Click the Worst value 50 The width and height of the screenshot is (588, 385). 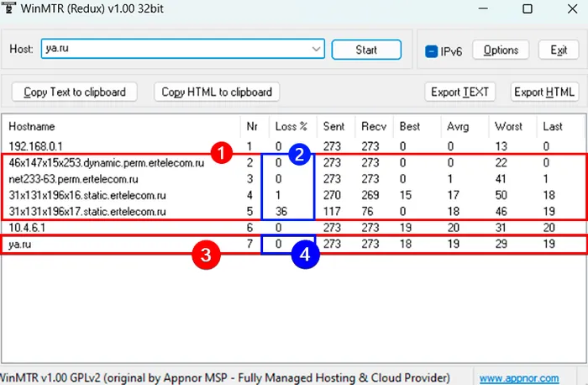pos(501,195)
